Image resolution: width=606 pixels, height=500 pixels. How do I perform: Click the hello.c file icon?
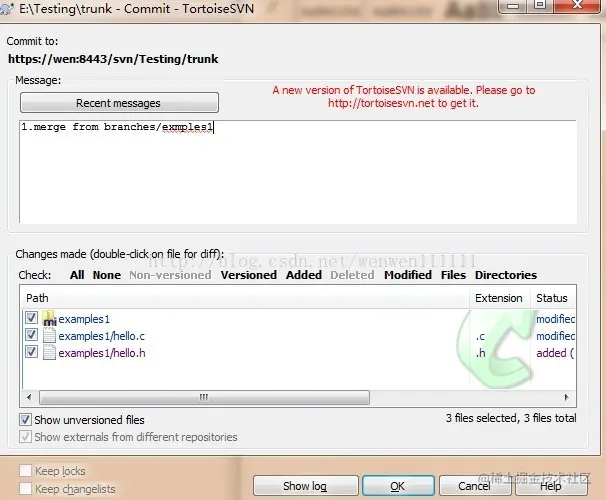pos(49,335)
